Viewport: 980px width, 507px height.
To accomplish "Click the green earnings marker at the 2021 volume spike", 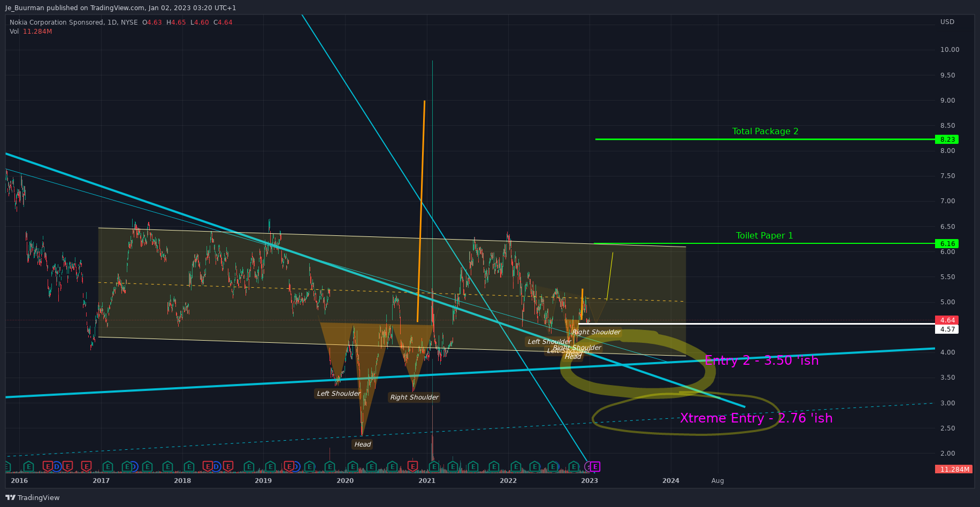I will (x=434, y=467).
